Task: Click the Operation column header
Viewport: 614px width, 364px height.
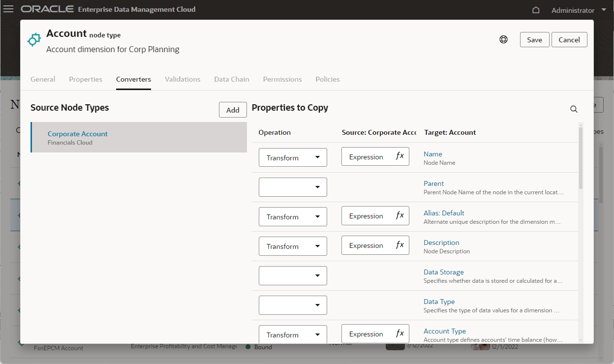Action: 275,132
